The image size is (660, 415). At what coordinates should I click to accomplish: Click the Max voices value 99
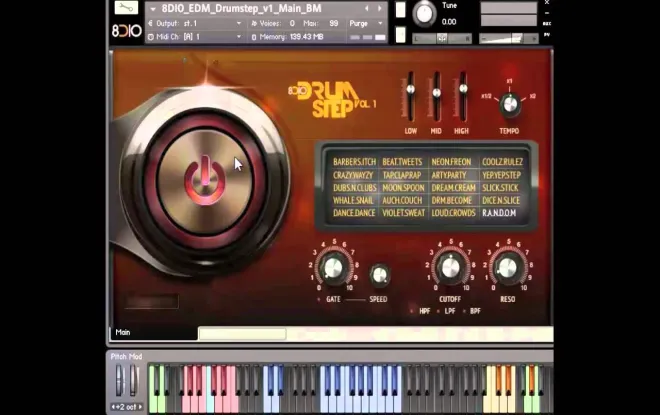click(x=333, y=23)
